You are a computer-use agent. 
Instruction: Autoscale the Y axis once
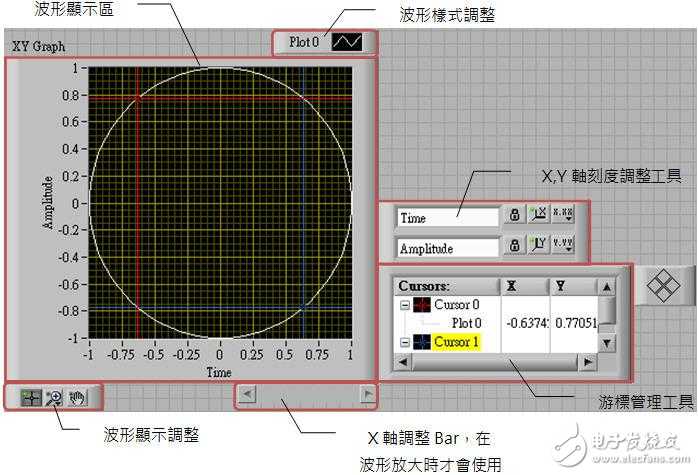pos(538,245)
